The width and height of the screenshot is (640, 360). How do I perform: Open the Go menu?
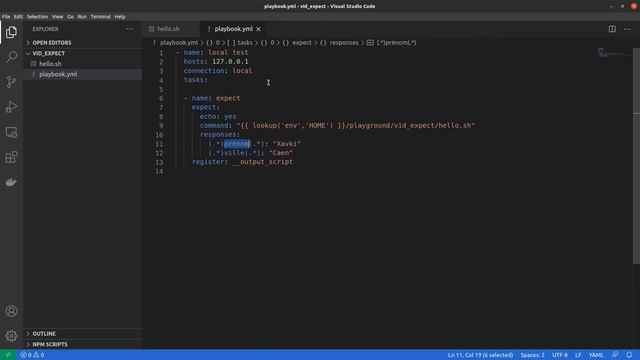[71, 17]
